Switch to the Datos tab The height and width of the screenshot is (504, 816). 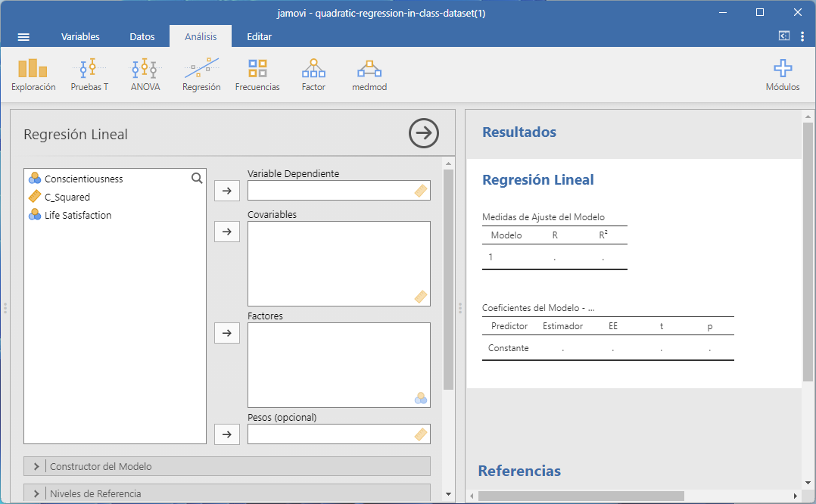point(142,37)
